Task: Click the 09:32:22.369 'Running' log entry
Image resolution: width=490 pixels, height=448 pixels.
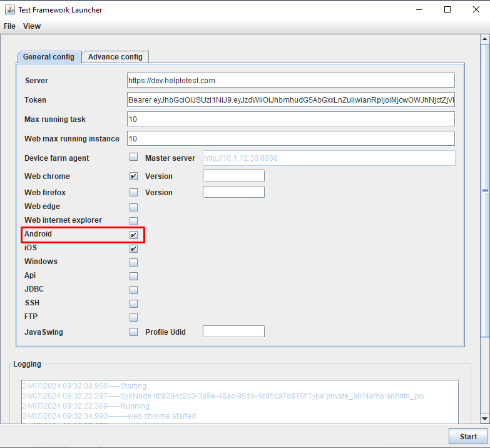Action: 86,406
